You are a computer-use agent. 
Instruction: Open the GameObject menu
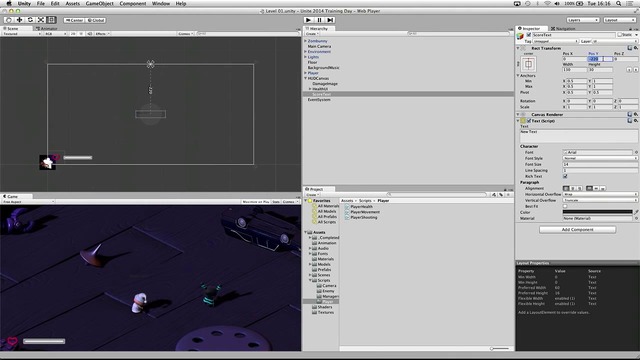click(x=100, y=4)
